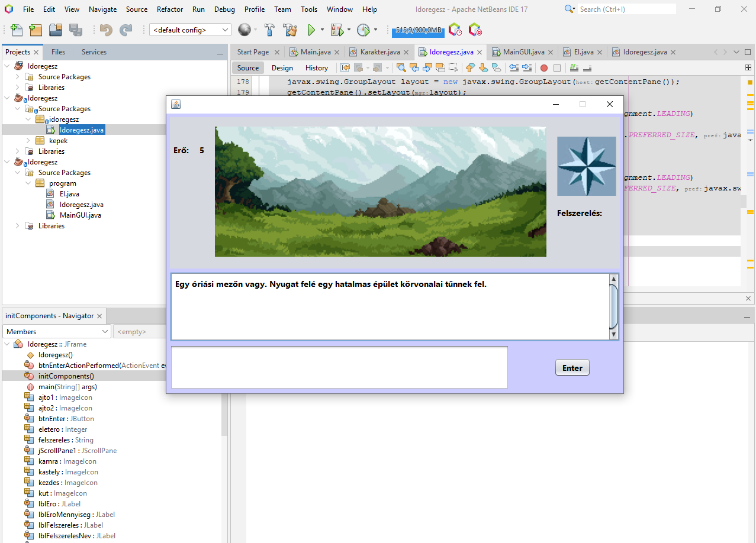Show the opened documents list arrow

point(736,52)
